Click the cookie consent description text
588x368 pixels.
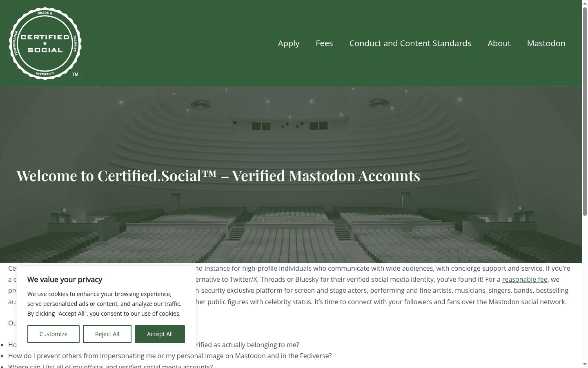105,304
